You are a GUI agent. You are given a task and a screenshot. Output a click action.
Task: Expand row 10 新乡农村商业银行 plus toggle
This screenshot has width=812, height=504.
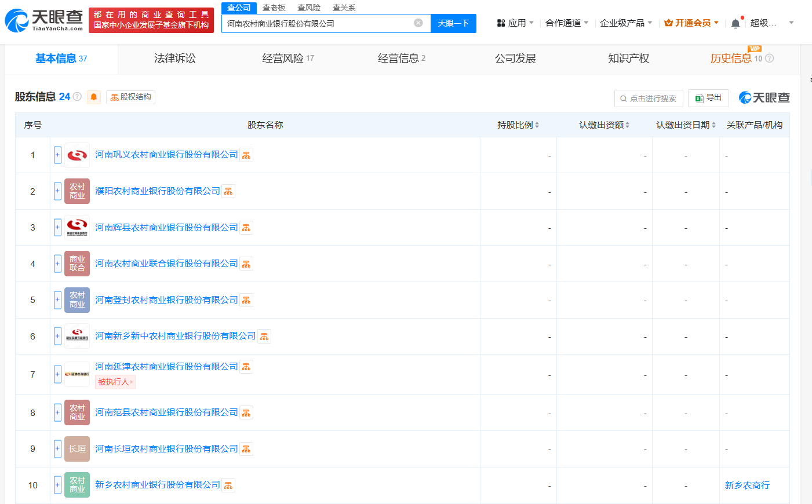pos(57,485)
